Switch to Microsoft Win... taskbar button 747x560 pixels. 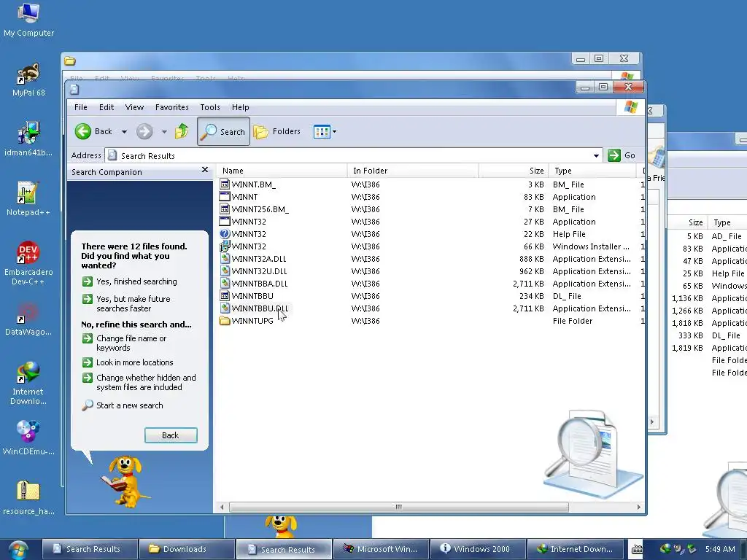click(x=380, y=549)
